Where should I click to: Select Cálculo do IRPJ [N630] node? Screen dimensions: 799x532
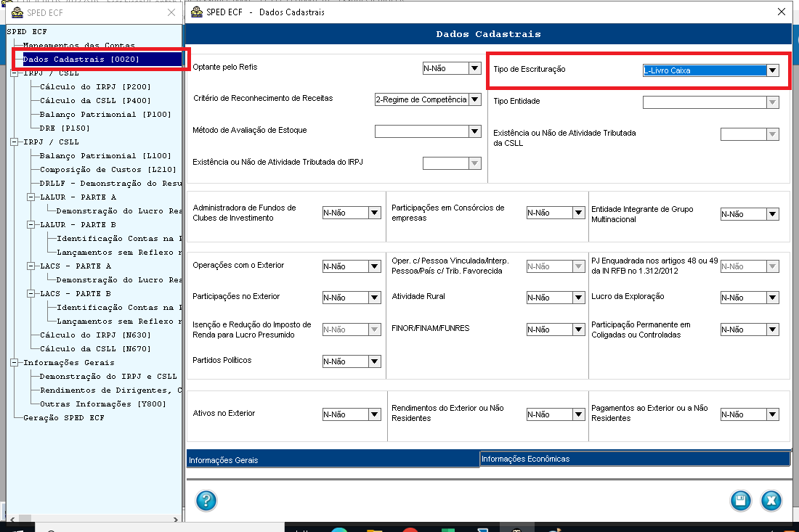click(95, 335)
